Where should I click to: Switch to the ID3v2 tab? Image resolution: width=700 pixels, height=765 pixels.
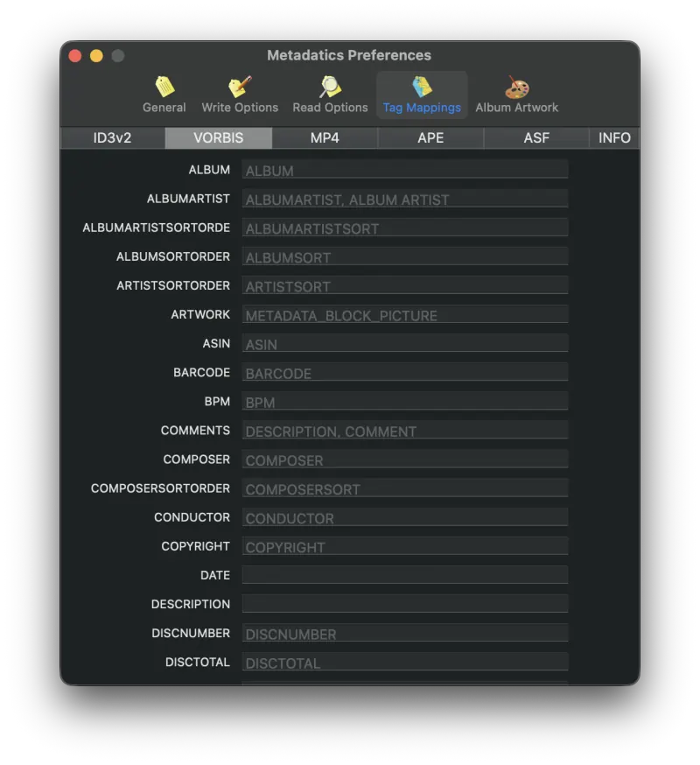pos(112,138)
